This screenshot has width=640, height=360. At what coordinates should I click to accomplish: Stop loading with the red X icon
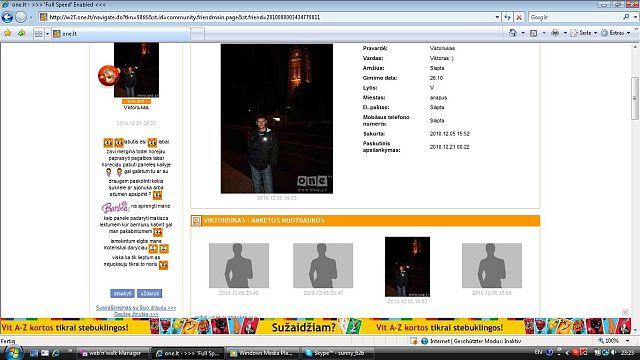tap(519, 17)
